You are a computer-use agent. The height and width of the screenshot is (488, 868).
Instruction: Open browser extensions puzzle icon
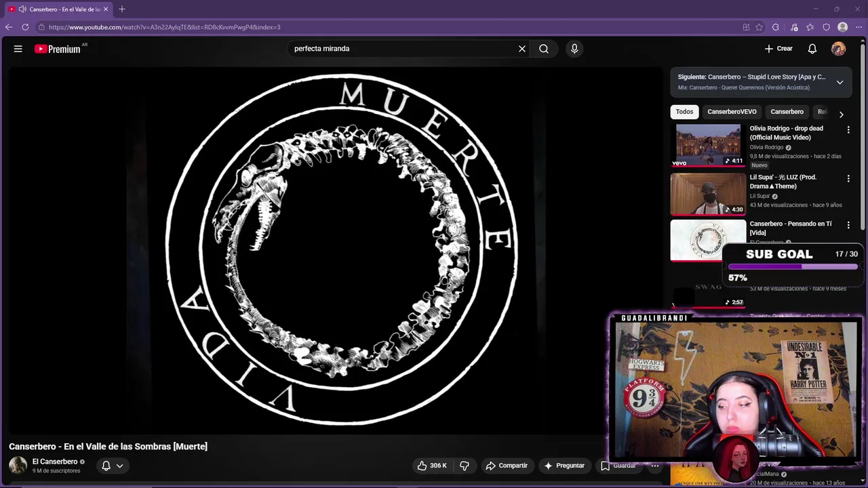(x=776, y=27)
